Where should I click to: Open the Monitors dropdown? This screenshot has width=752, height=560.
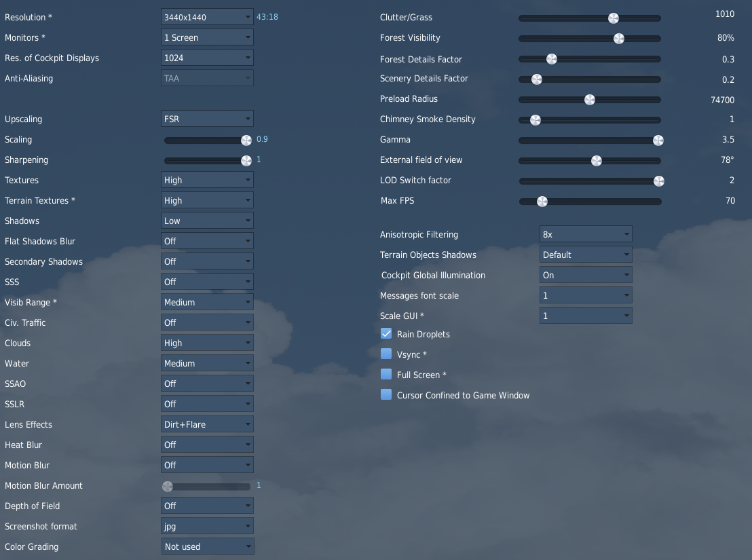coord(207,37)
